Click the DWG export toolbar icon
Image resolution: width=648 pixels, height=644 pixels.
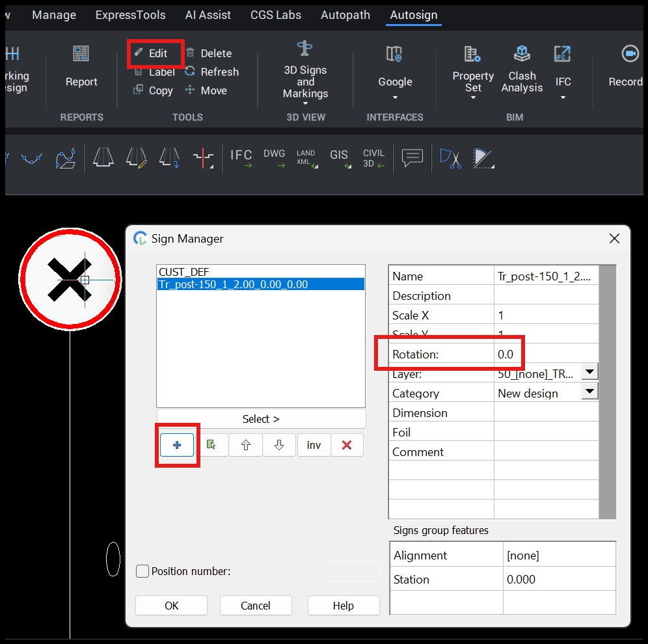click(x=274, y=157)
